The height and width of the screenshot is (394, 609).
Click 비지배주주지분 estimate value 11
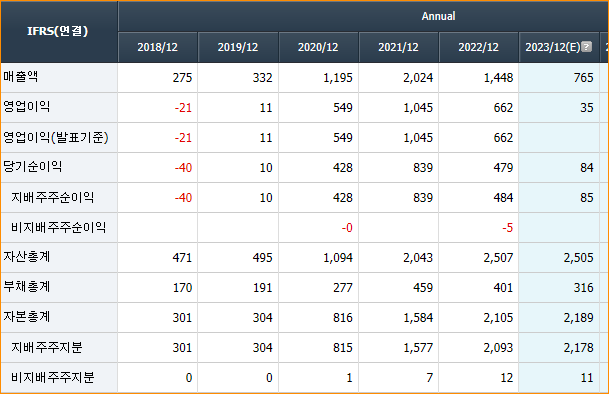point(587,378)
